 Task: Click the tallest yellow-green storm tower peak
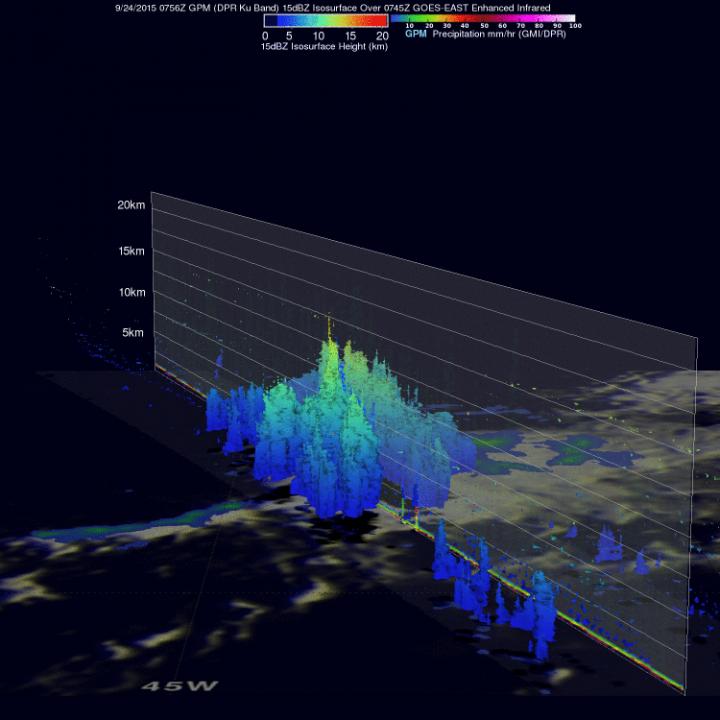329,325
